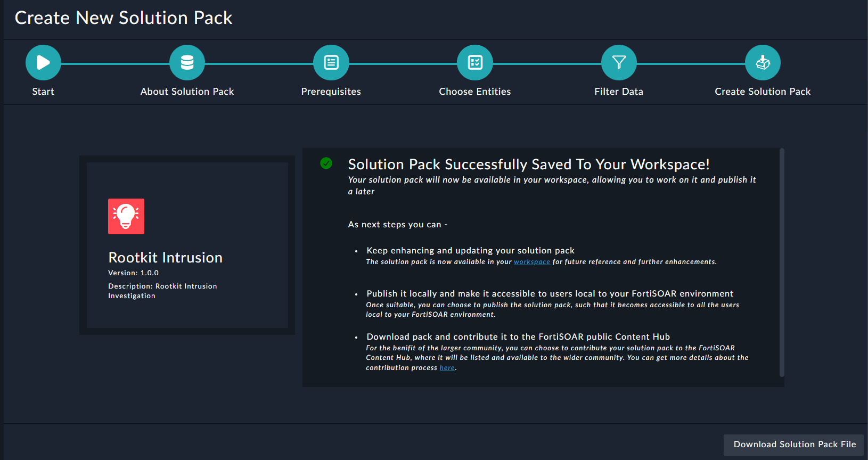The height and width of the screenshot is (460, 868).
Task: Switch to the Choose Entities step label
Action: point(475,91)
